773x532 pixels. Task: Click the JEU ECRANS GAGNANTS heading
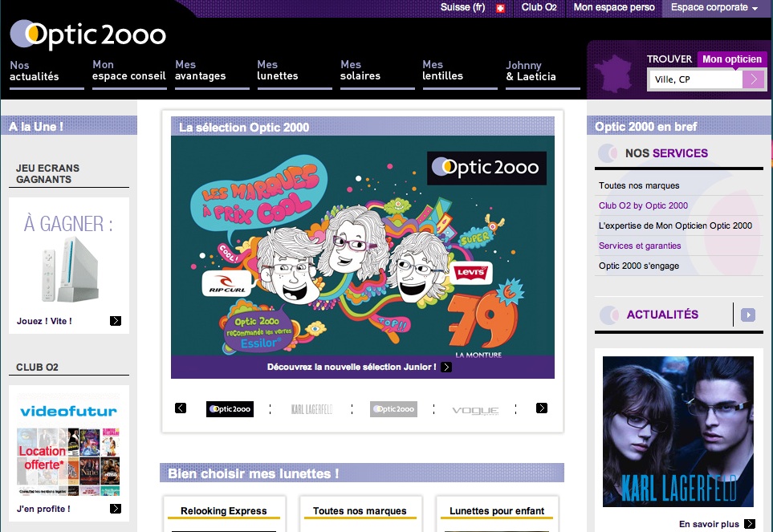coord(47,174)
